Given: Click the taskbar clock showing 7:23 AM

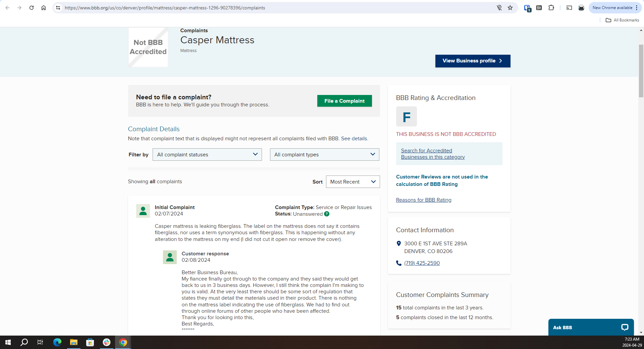Looking at the screenshot, I should tap(632, 342).
